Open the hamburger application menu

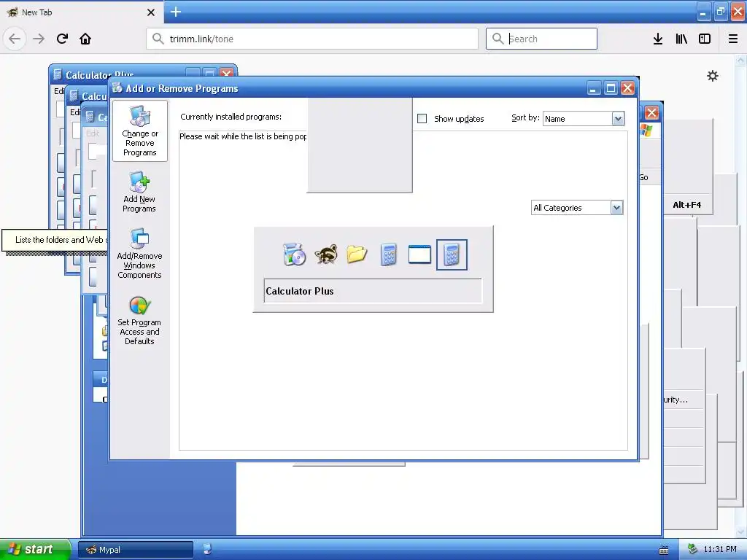click(x=732, y=39)
